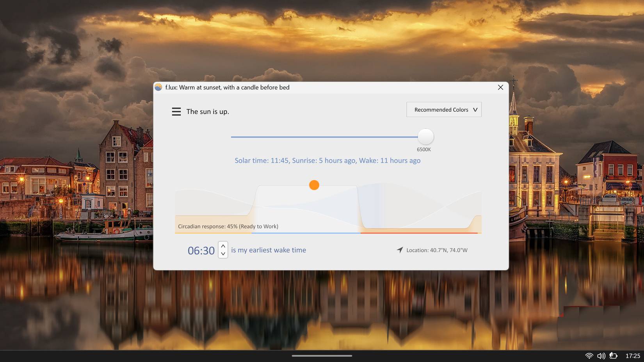
Task: Expand the Recommended Colors chevron arrow
Action: click(475, 110)
